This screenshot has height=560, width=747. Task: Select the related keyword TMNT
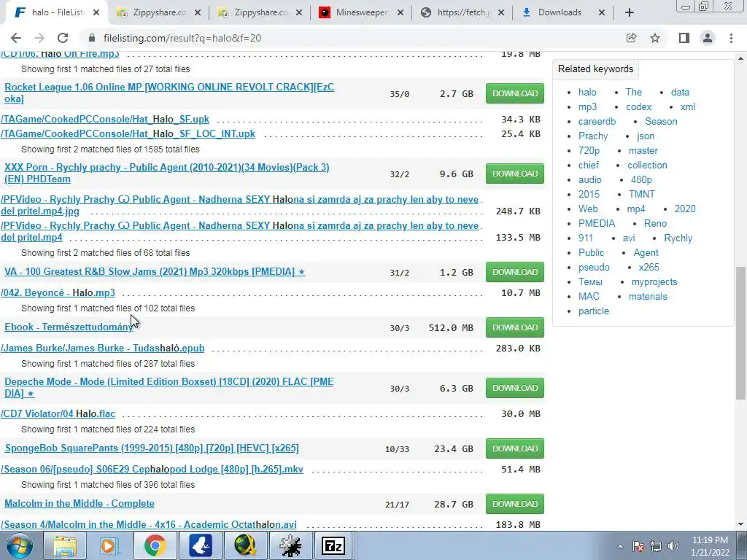tap(642, 194)
